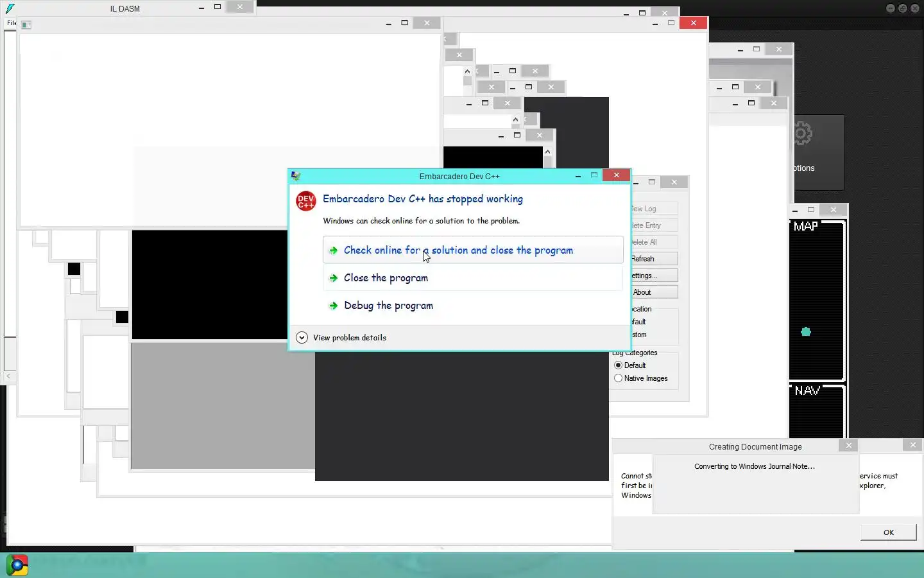
Task: Click the IL DASM lightning title icon
Action: pyautogui.click(x=10, y=8)
